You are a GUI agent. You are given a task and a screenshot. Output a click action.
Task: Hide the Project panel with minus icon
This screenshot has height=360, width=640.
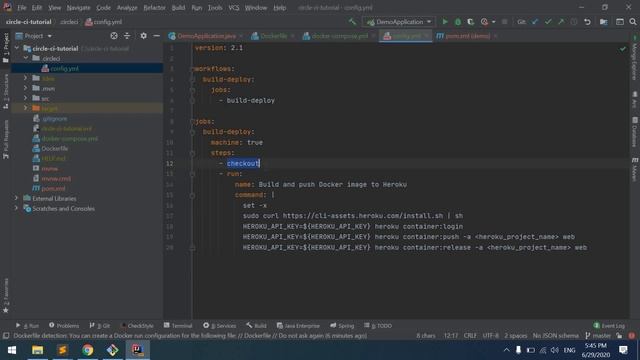[156, 36]
